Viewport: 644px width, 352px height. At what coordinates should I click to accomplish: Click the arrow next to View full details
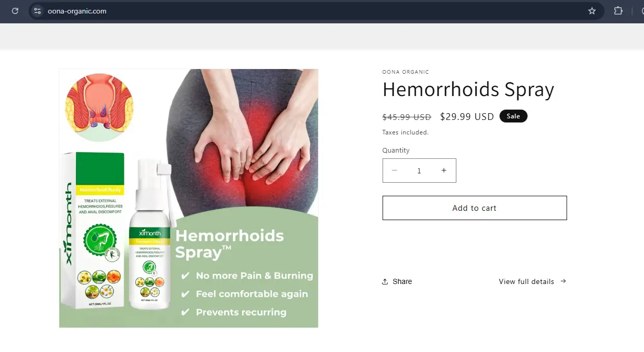[x=563, y=281]
